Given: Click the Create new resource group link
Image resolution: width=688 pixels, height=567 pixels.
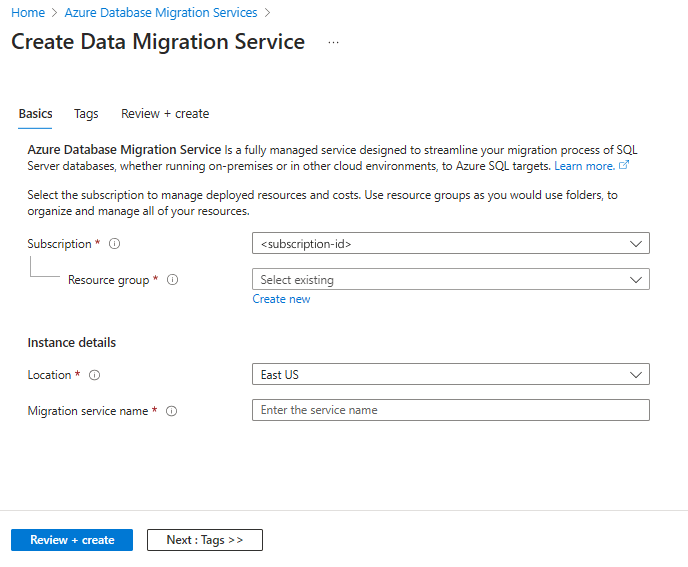Looking at the screenshot, I should 281,299.
